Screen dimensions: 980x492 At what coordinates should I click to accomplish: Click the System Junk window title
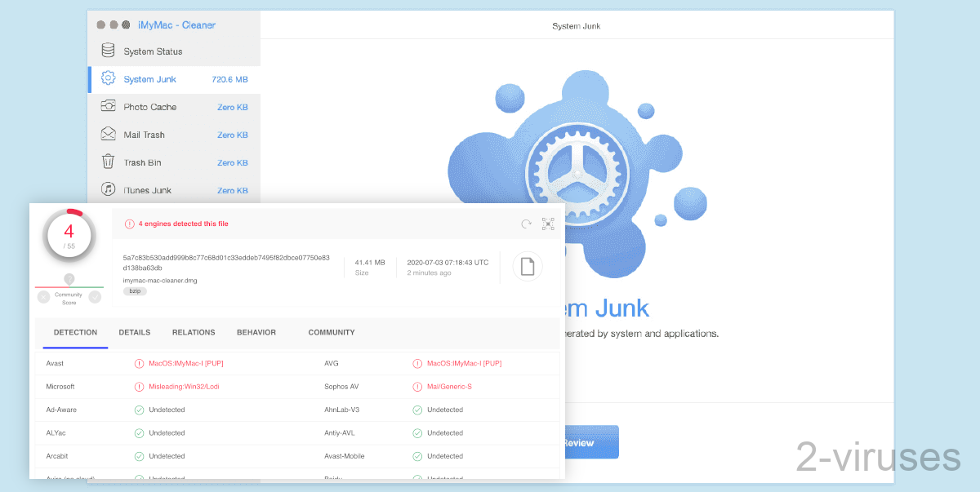pyautogui.click(x=577, y=26)
